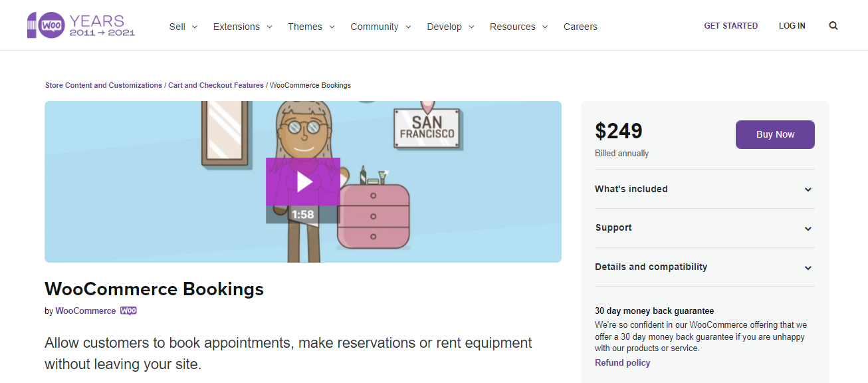Viewport: 868px width, 383px height.
Task: Click the Themes dropdown chevron
Action: coord(332,27)
